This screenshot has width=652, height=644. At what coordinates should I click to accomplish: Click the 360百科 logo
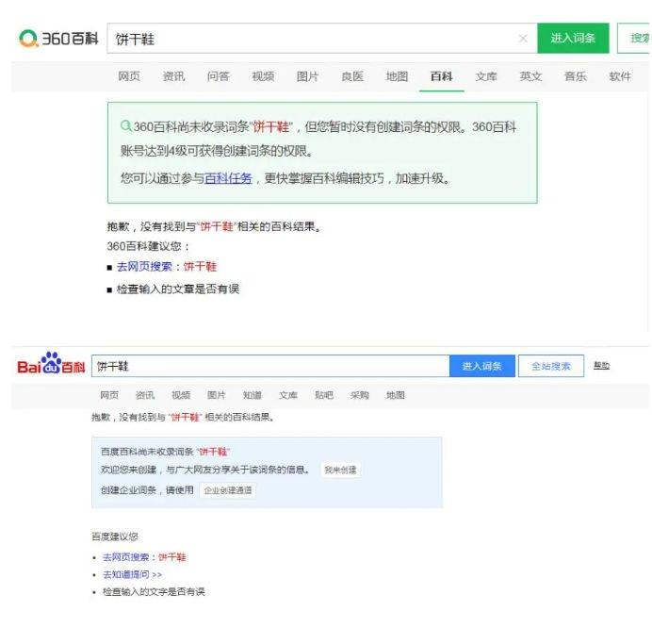pos(58,39)
